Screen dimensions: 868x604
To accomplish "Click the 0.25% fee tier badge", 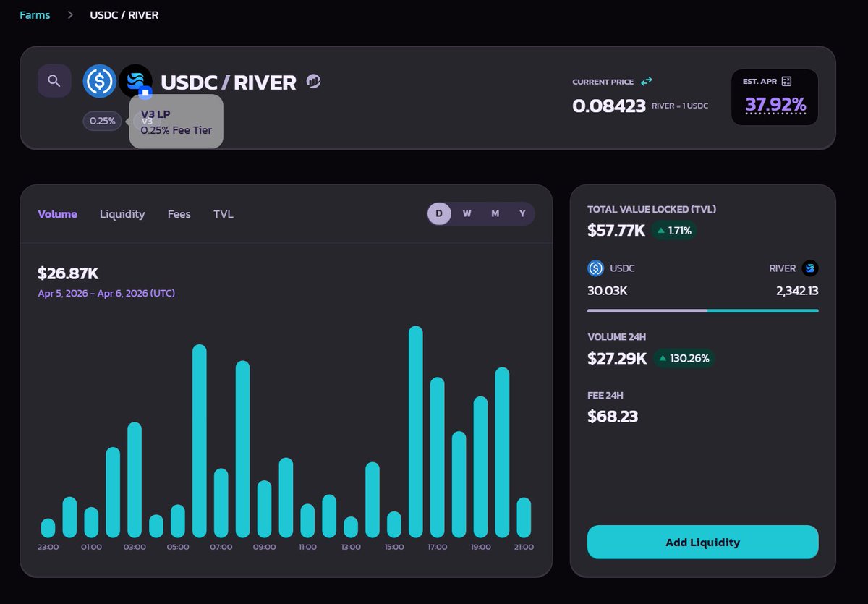I will pyautogui.click(x=102, y=121).
